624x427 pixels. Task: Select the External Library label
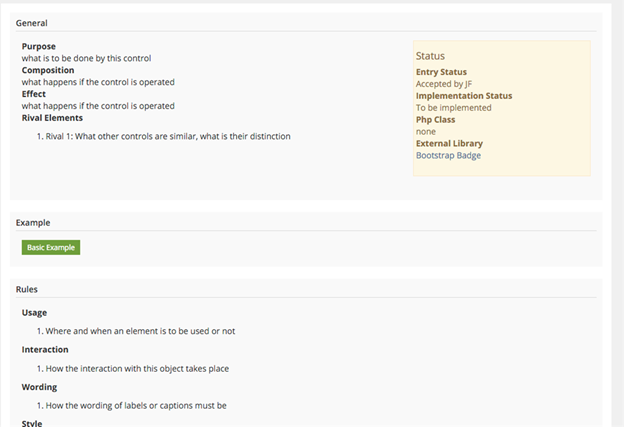[x=449, y=143]
